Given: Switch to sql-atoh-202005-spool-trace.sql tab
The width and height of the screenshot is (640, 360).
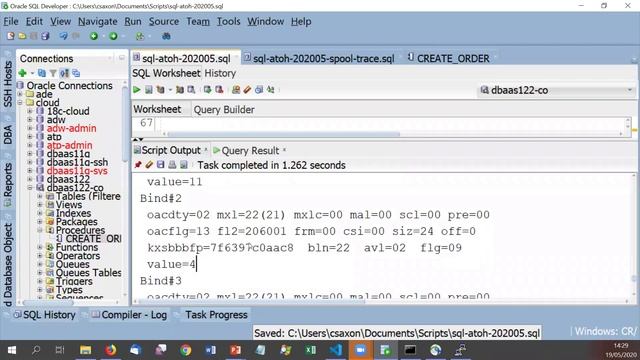Looking at the screenshot, I should tap(323, 58).
